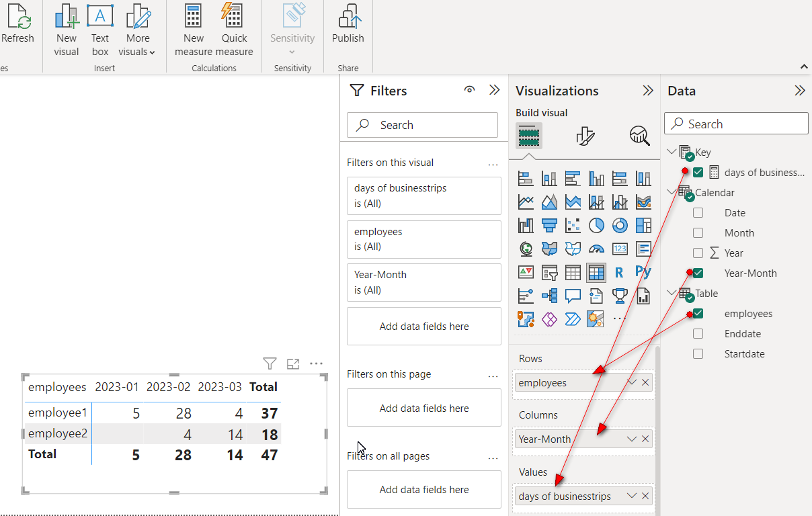Pick the Scatter chart visual
The image size is (812, 516).
click(573, 225)
